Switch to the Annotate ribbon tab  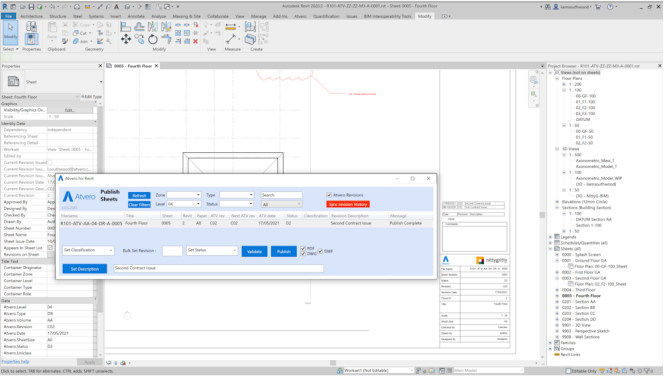click(x=136, y=16)
